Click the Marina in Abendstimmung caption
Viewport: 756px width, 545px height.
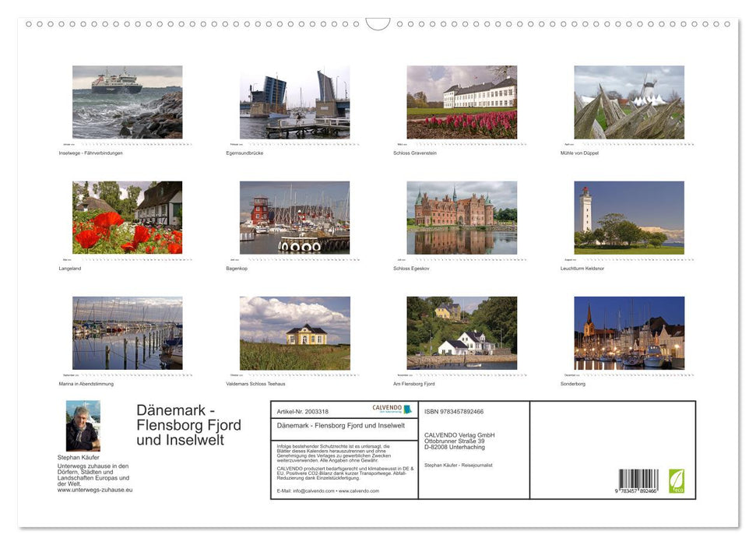click(x=90, y=383)
